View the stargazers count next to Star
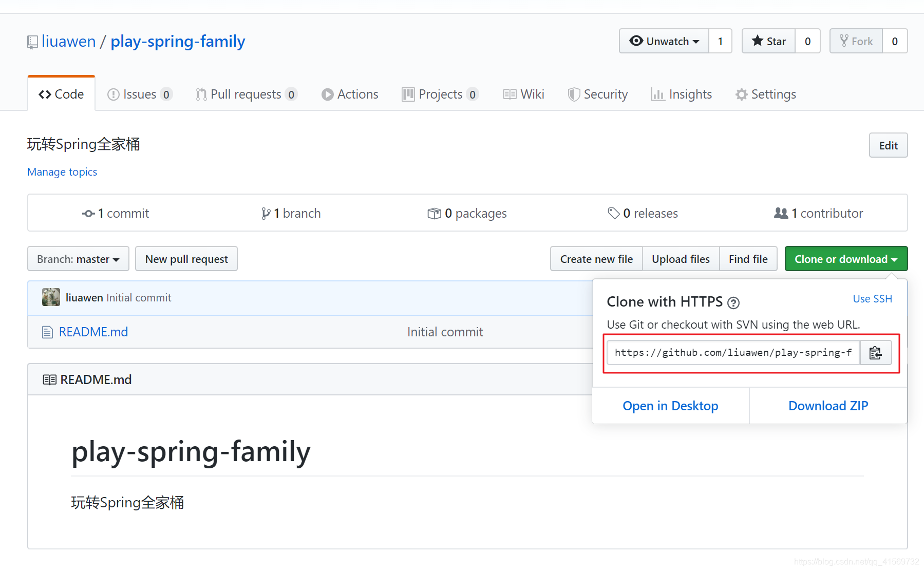The image size is (924, 571). tap(808, 41)
